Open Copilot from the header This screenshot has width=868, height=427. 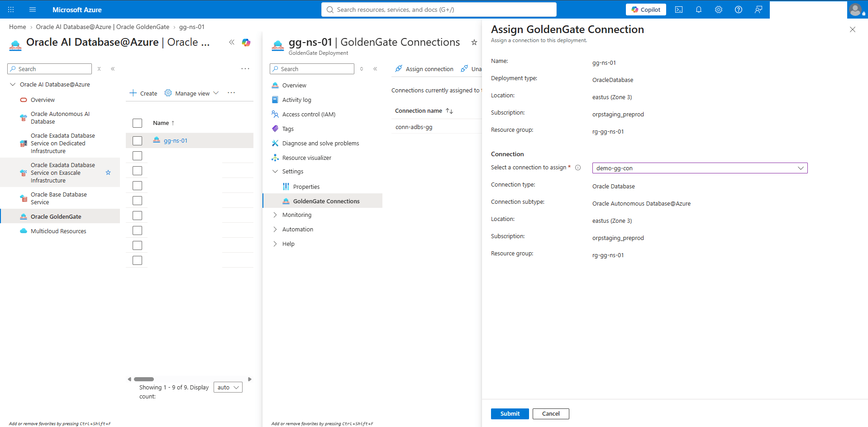(x=646, y=10)
